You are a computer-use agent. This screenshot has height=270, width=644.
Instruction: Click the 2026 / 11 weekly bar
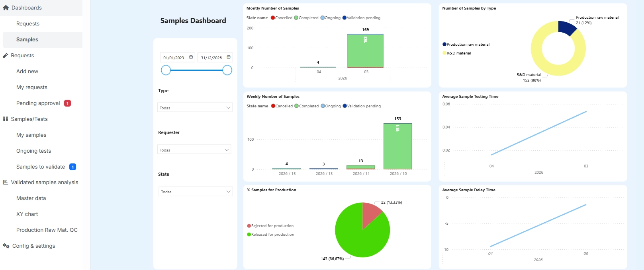coord(361,167)
